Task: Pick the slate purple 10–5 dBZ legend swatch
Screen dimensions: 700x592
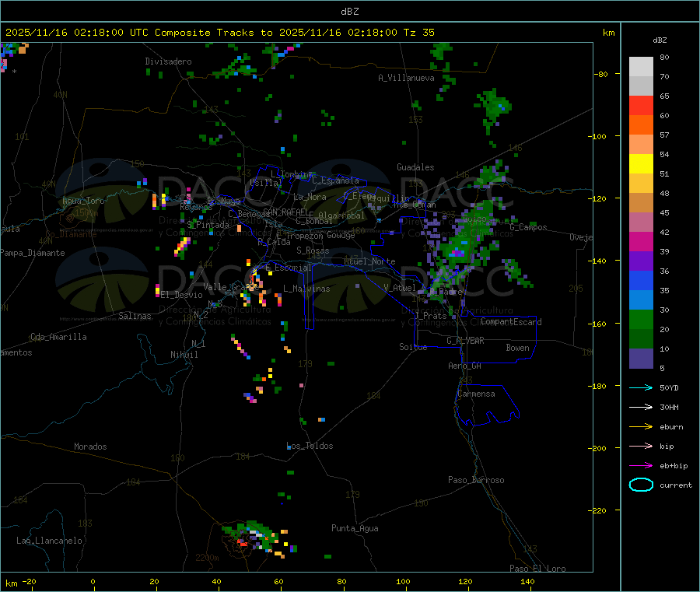Action: coord(641,359)
